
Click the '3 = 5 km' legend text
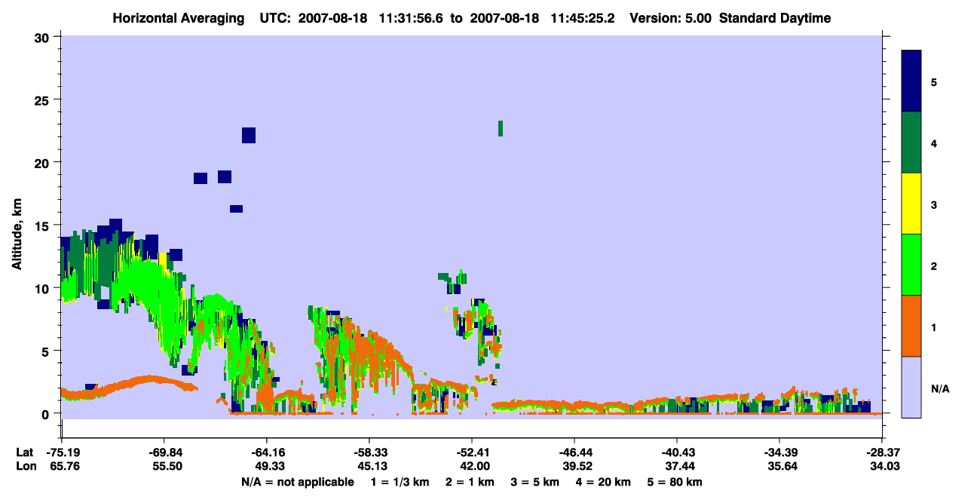[534, 482]
